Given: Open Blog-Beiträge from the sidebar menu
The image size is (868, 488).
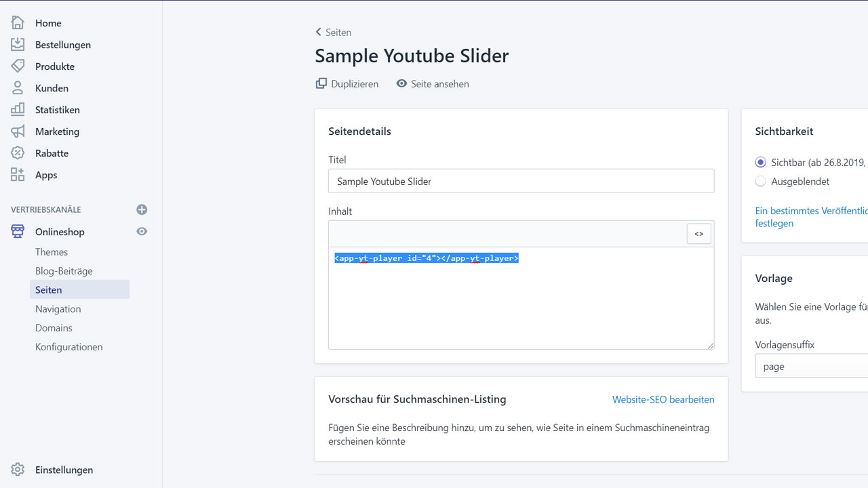Looking at the screenshot, I should coord(64,270).
